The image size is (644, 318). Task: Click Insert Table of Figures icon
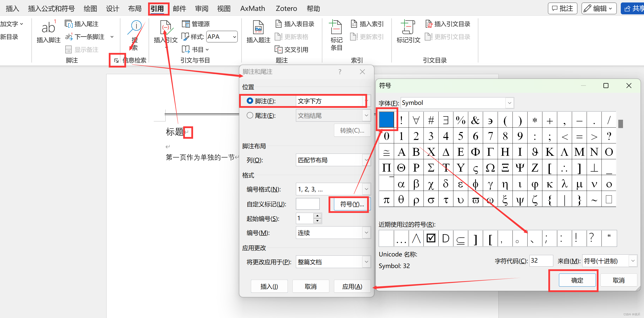278,24
